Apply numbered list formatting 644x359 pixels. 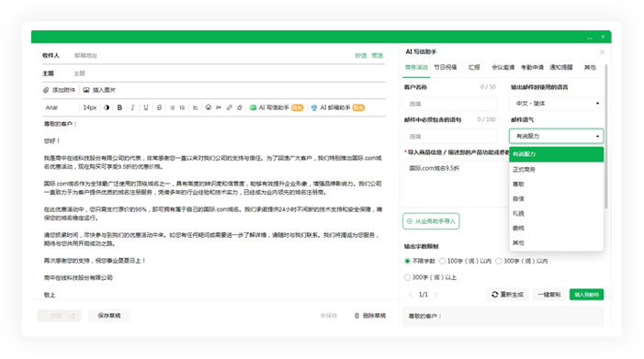click(x=182, y=107)
